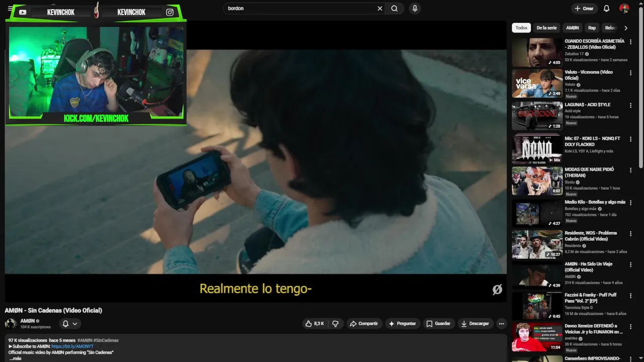Open the AMØN channel name link

click(28, 321)
